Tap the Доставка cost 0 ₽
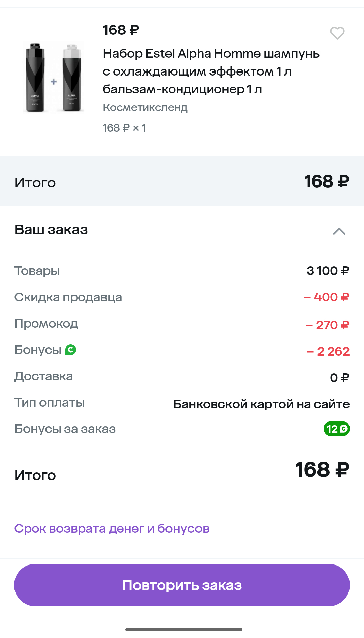 click(339, 378)
